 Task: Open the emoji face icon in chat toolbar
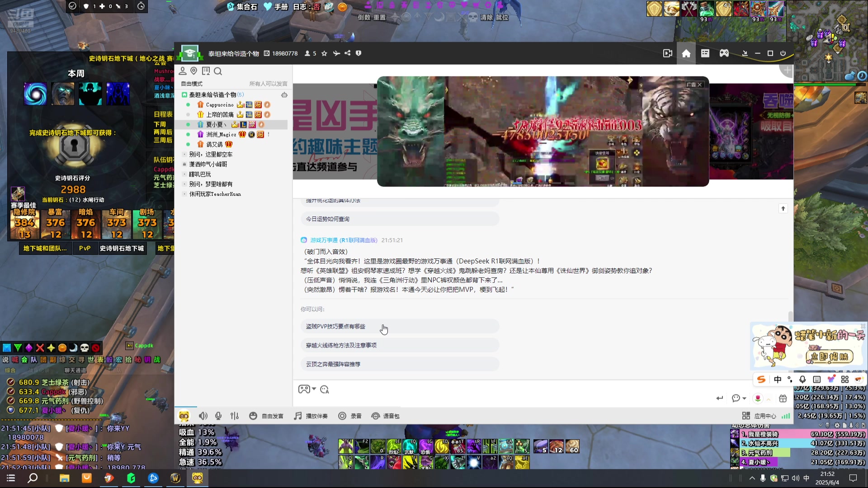pyautogui.click(x=324, y=389)
